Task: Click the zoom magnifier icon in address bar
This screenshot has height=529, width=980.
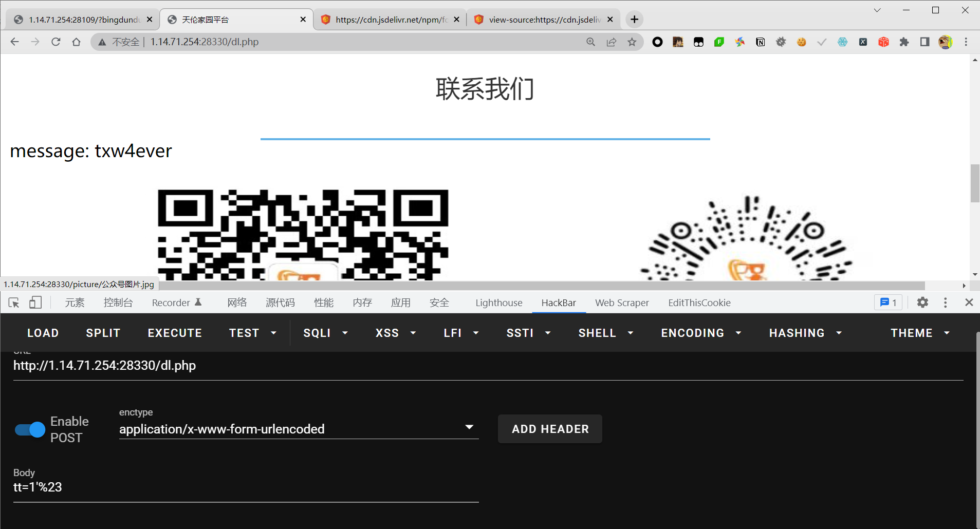Action: [591, 42]
